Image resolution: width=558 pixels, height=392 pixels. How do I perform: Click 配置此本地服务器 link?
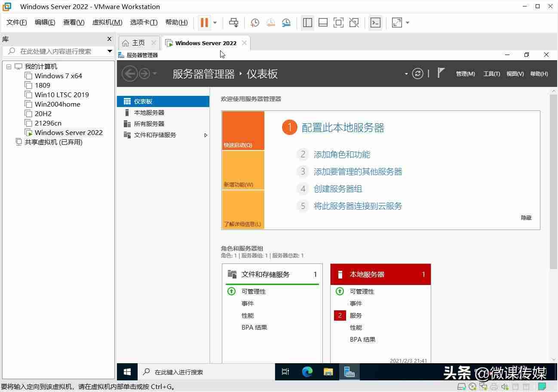[x=343, y=128]
